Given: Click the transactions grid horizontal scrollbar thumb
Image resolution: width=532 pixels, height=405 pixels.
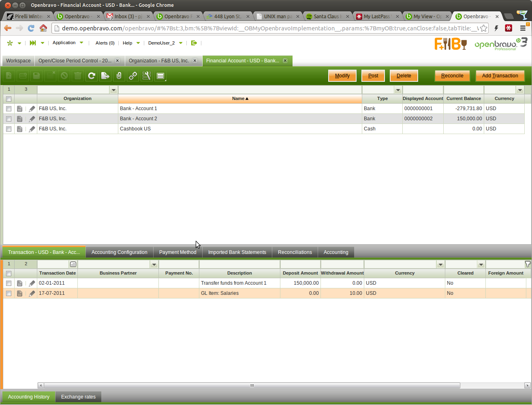Looking at the screenshot, I should point(252,386).
